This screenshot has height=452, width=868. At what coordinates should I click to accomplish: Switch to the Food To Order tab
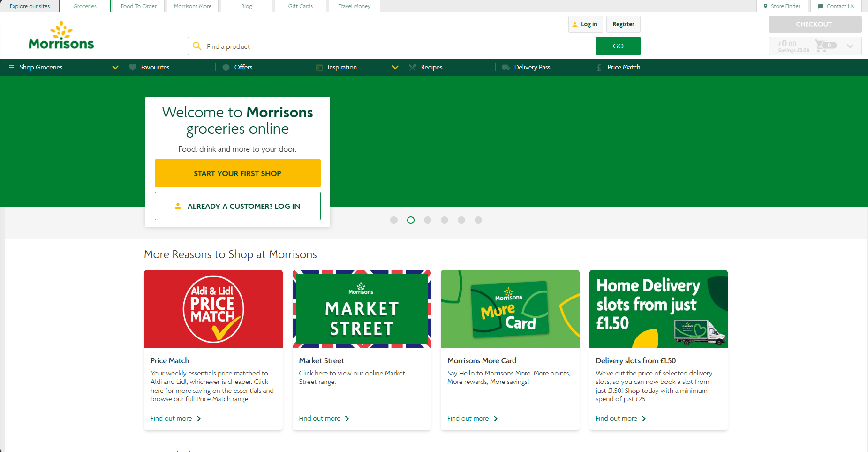click(139, 6)
